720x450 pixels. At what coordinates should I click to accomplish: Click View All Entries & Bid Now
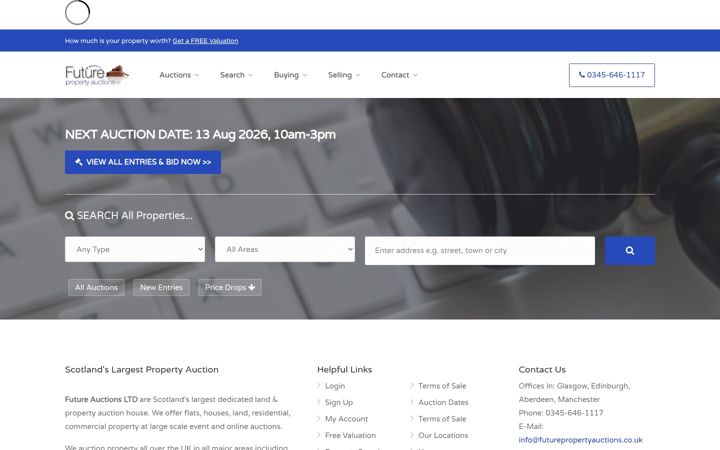[143, 162]
